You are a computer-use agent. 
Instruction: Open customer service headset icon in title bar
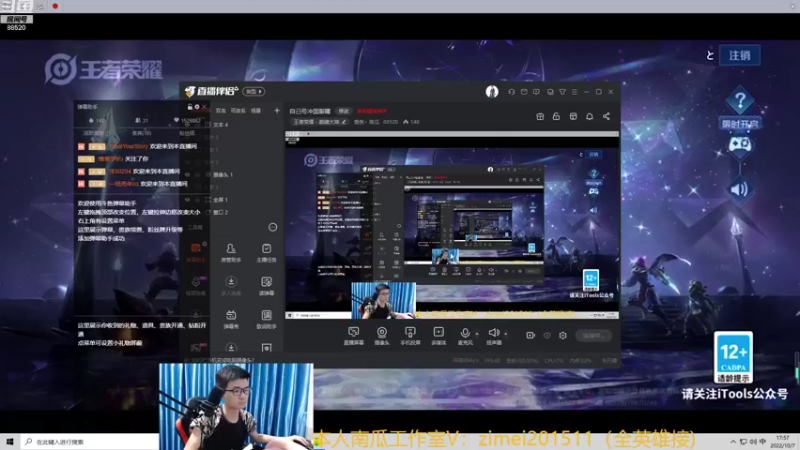tap(511, 92)
